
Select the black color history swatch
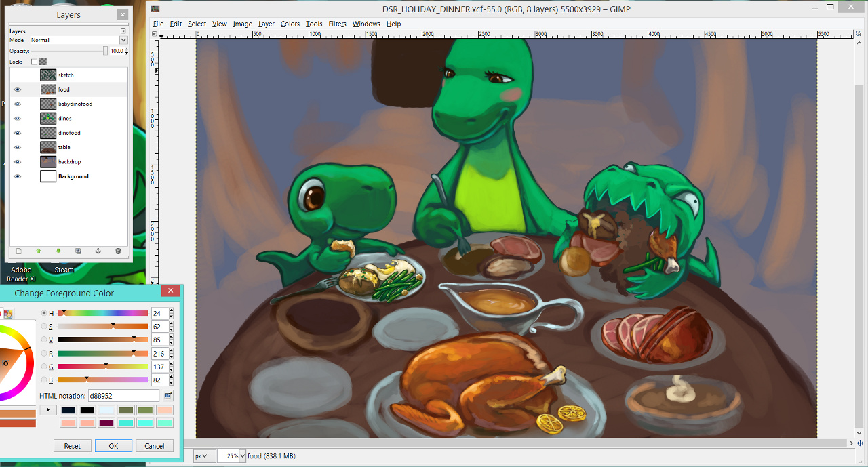87,410
